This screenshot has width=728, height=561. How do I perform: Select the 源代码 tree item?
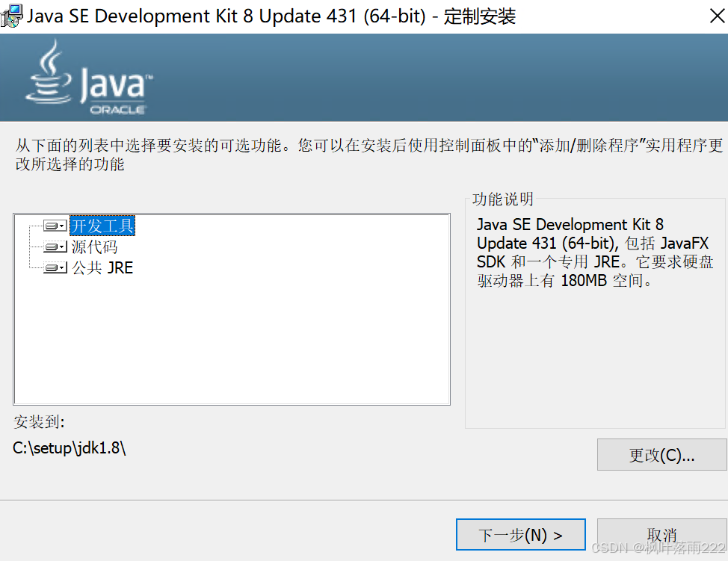point(94,247)
